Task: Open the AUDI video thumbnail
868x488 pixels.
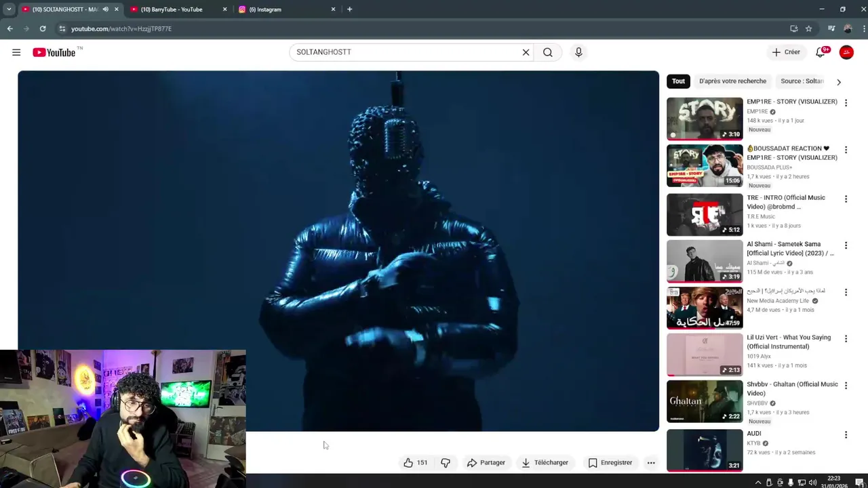Action: click(x=705, y=451)
